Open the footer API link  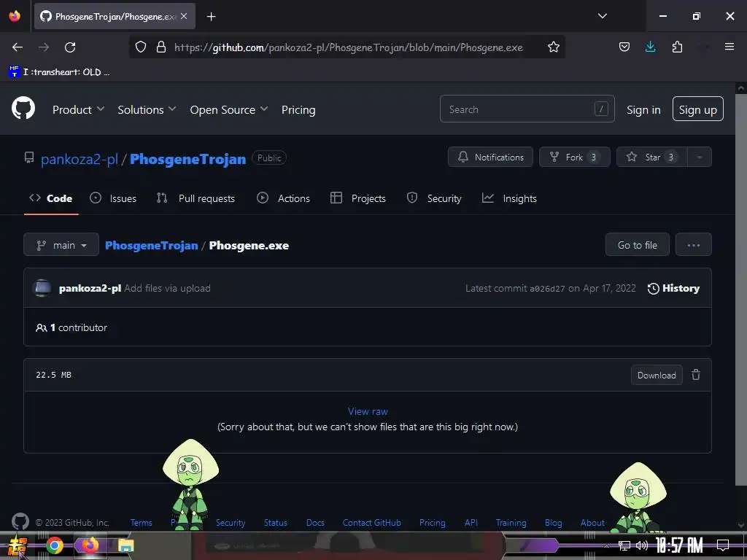tap(471, 522)
